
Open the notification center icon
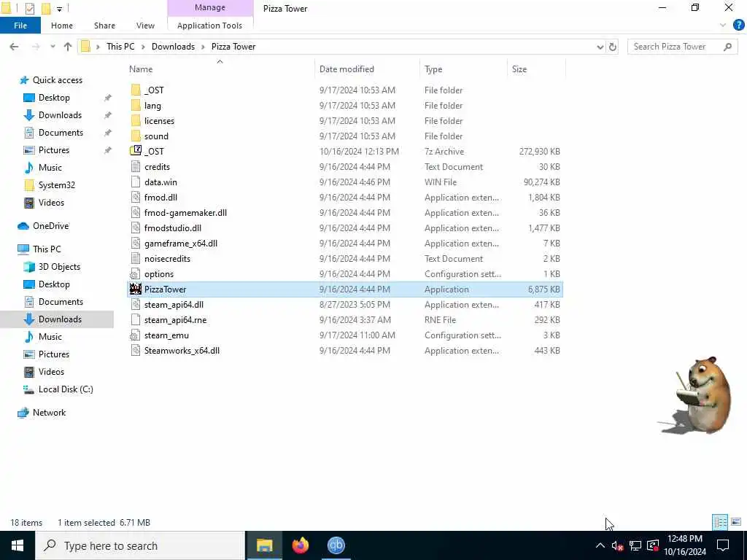tap(723, 545)
